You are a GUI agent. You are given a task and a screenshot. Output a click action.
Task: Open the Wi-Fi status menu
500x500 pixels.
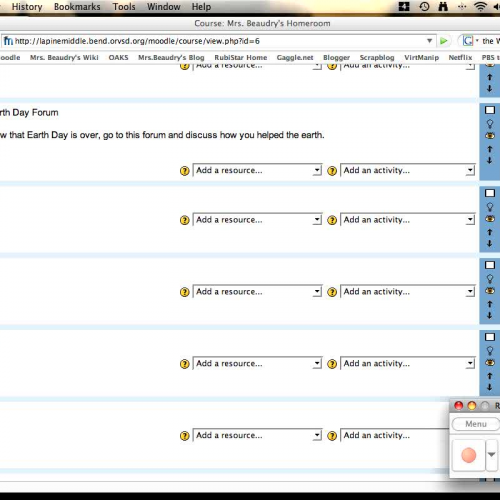coord(480,6)
